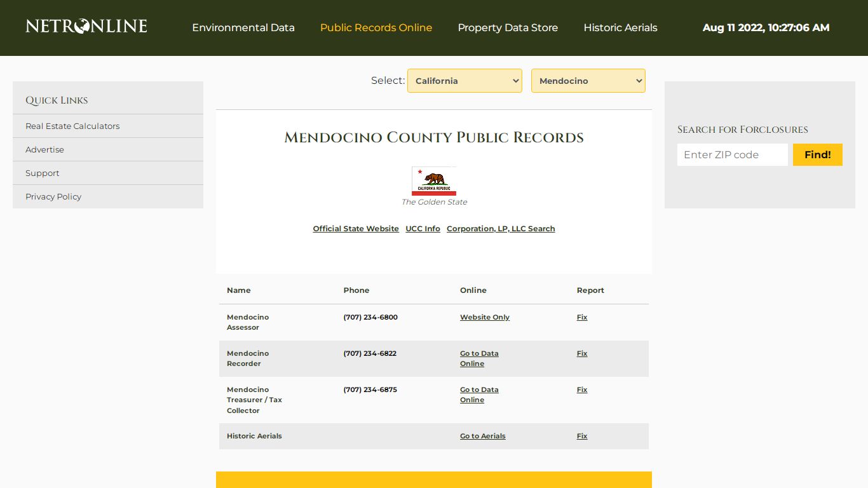The width and height of the screenshot is (868, 488).
Task: Click the California state flag image
Action: (434, 181)
